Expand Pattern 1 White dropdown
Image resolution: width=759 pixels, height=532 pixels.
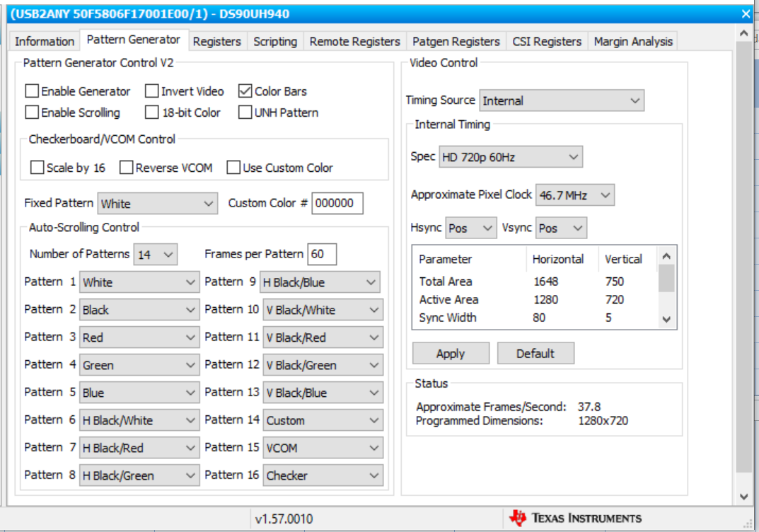pyautogui.click(x=139, y=282)
